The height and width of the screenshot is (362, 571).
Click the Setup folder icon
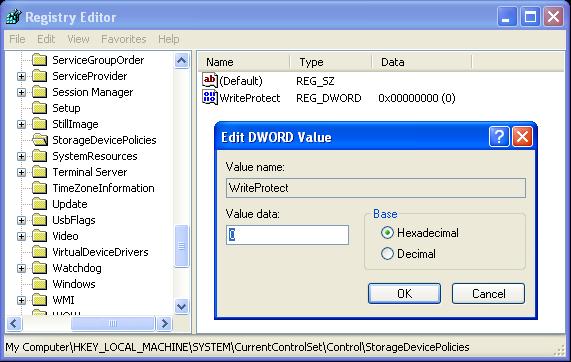[x=39, y=108]
